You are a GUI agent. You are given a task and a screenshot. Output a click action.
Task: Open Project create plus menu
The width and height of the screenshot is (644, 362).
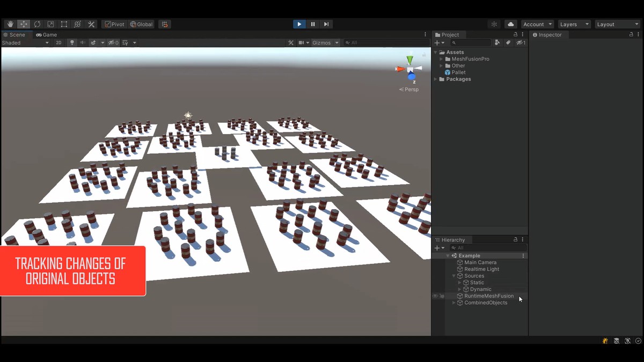tap(439, 42)
